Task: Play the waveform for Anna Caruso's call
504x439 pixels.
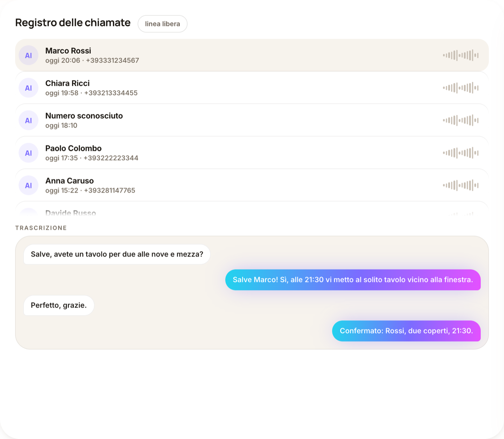Action: point(460,185)
